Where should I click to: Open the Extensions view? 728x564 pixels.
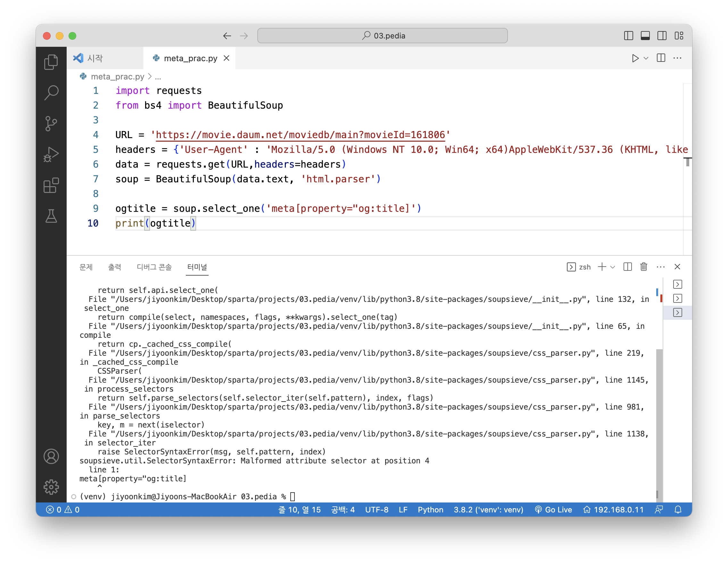point(51,185)
